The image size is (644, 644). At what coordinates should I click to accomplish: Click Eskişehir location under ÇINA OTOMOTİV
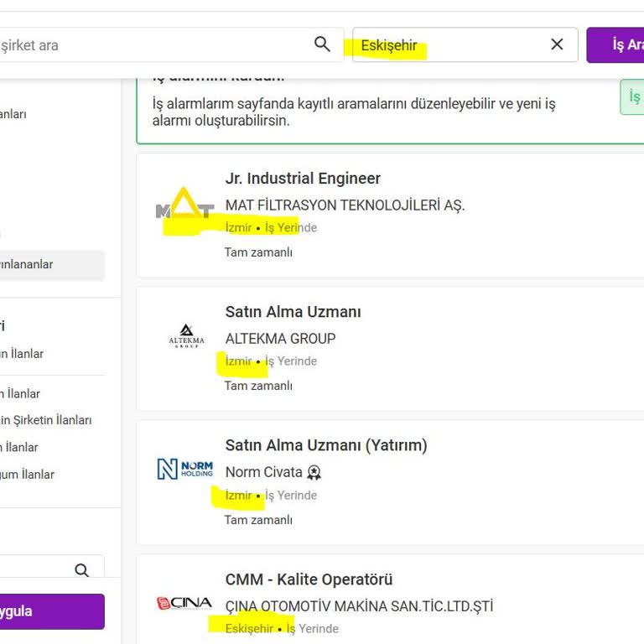[249, 628]
